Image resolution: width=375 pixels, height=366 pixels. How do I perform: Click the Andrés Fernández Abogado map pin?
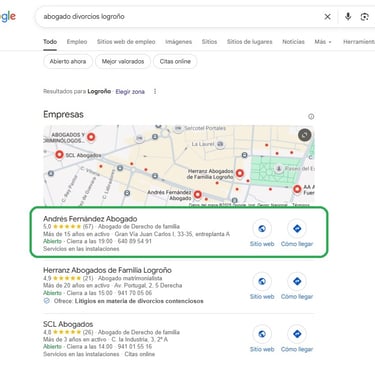tap(198, 194)
